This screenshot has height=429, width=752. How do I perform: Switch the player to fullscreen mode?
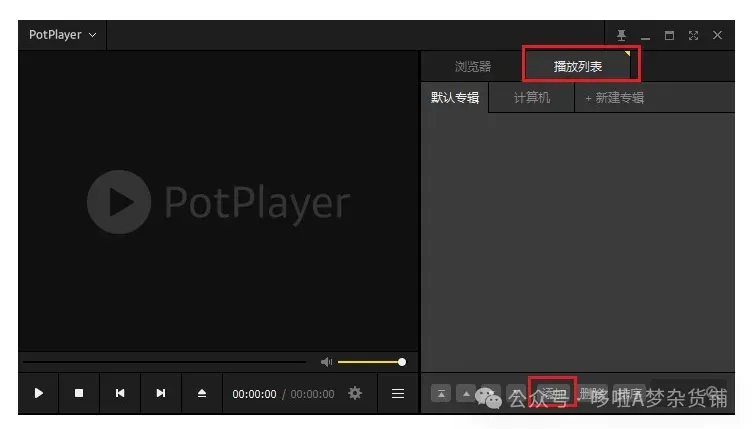pos(693,35)
